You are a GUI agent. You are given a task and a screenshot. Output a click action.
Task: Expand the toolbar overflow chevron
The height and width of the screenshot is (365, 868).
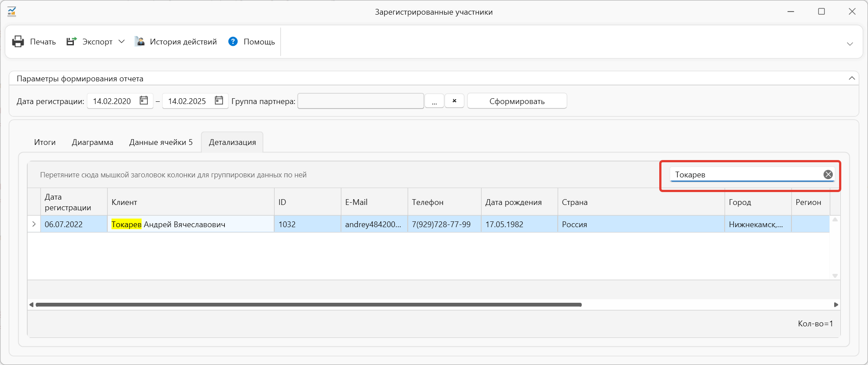[x=850, y=44]
